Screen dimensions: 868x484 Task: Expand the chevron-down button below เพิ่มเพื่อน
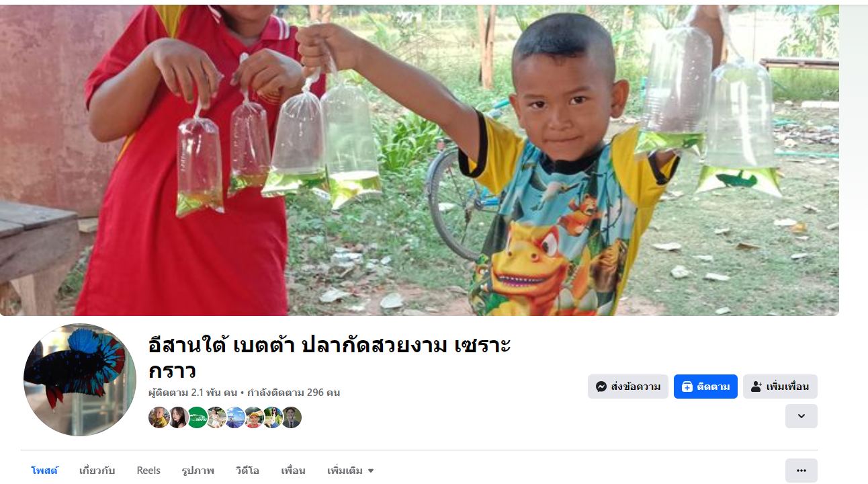click(x=801, y=416)
